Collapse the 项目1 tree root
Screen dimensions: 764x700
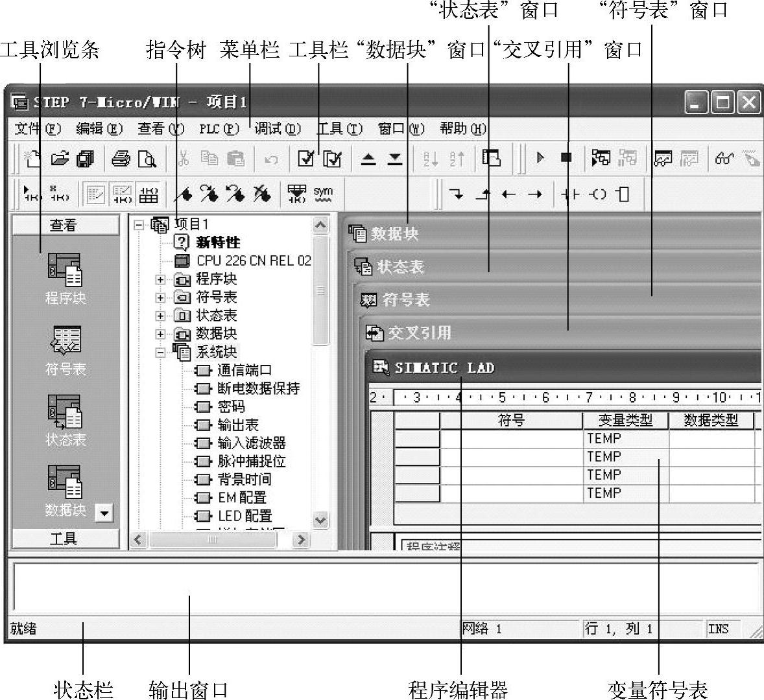[139, 225]
